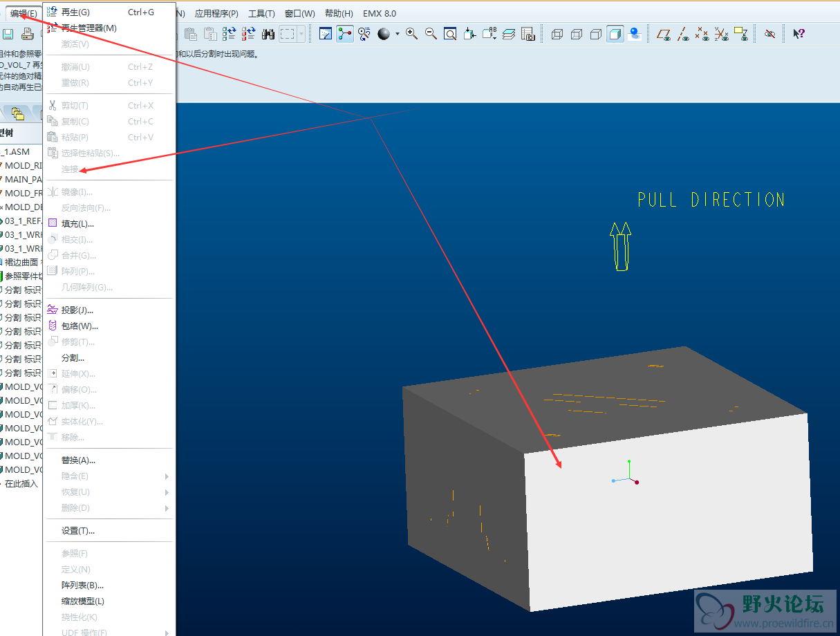Click the What's This help pointer
The height and width of the screenshot is (636, 840).
pos(799,34)
